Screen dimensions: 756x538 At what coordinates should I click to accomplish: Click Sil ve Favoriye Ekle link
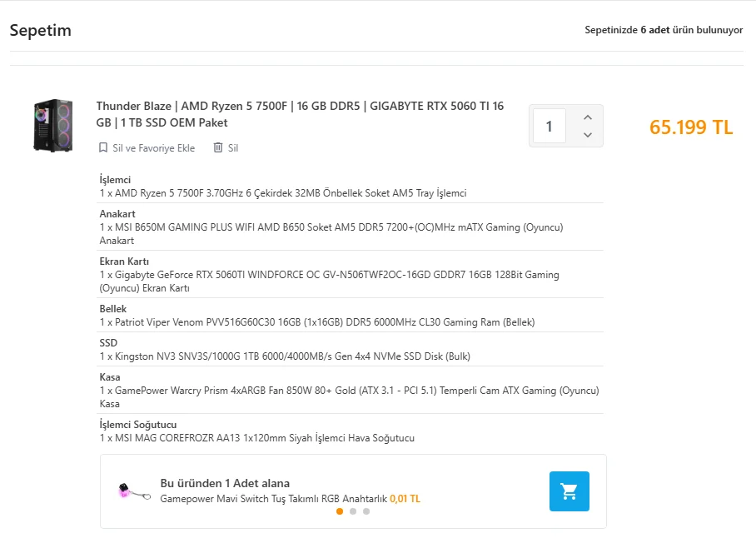pyautogui.click(x=153, y=148)
